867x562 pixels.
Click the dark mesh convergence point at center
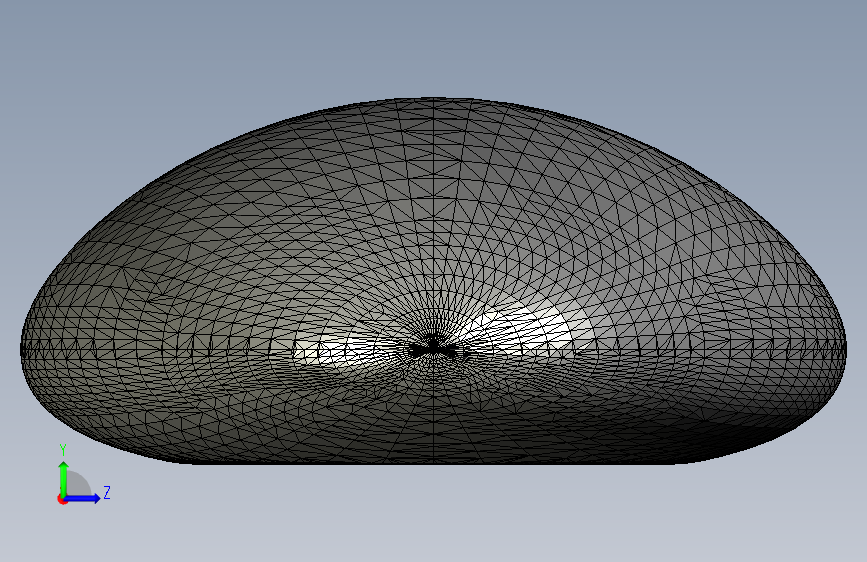click(432, 348)
